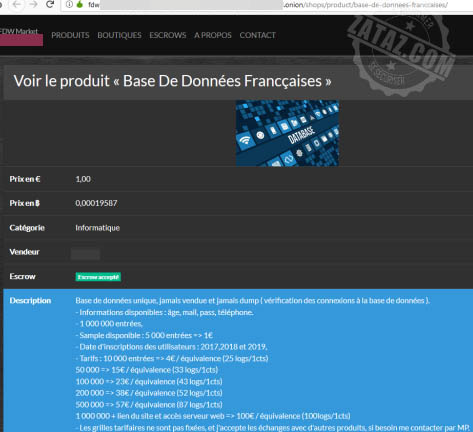Click the DATABASE product thumbnail
Image resolution: width=473 pixels, height=432 pixels.
pyautogui.click(x=287, y=133)
